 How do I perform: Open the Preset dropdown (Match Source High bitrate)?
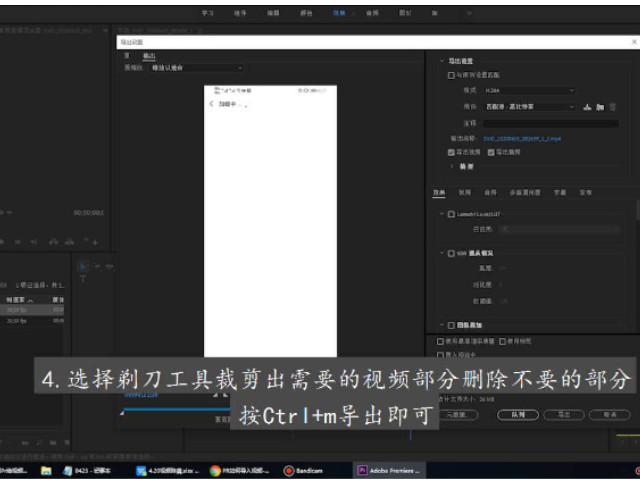(529, 107)
